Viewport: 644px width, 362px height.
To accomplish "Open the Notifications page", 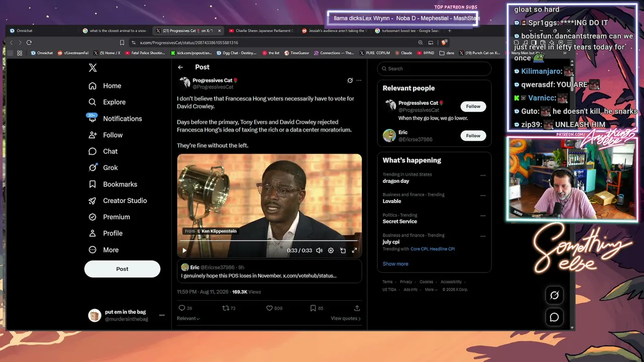I will (115, 119).
